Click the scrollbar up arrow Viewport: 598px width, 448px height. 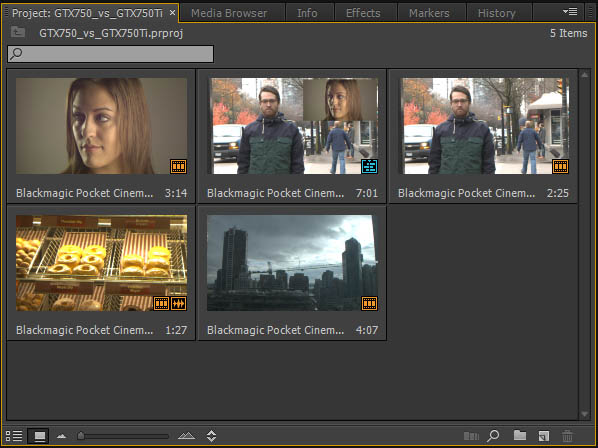(584, 75)
